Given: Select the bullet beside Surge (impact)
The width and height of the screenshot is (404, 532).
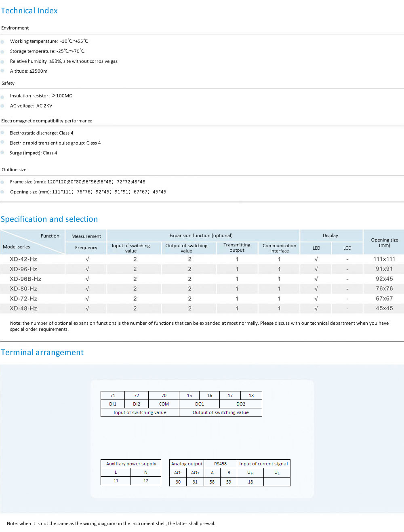Looking at the screenshot, I should click(x=2, y=153).
